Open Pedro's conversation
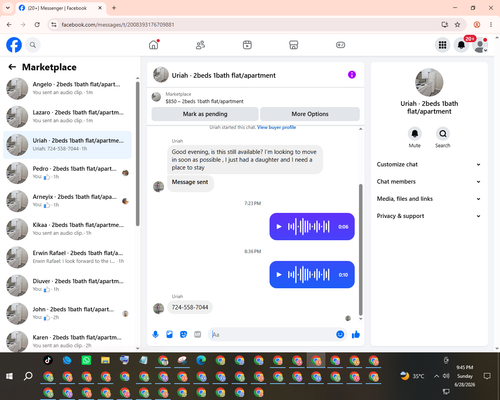 [68, 173]
